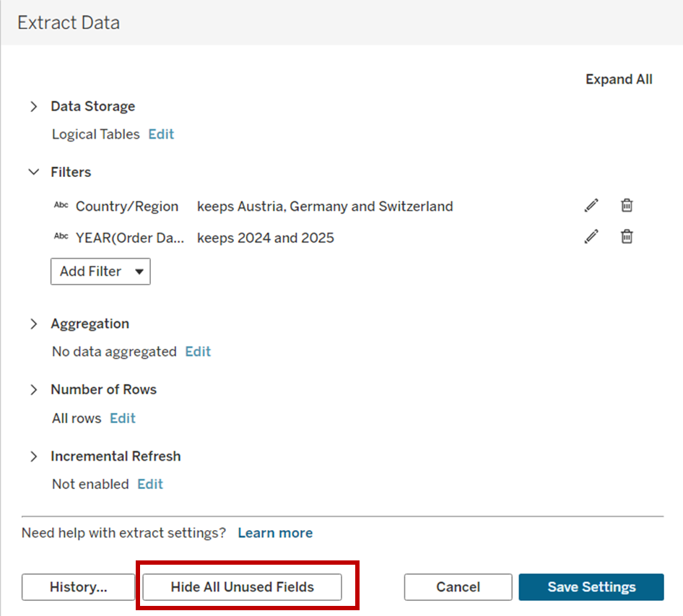Click Edit next to Logical Tables
This screenshot has height=616, width=683.
(x=161, y=134)
